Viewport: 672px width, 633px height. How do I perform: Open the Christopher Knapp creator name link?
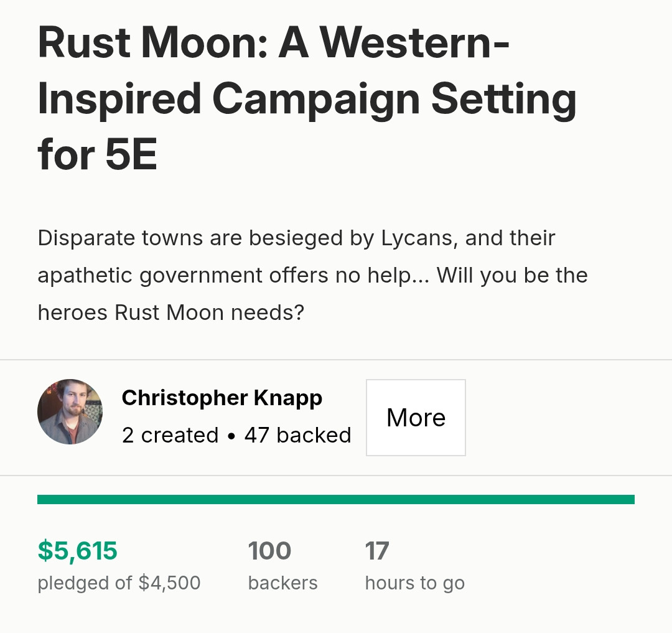pyautogui.click(x=222, y=398)
